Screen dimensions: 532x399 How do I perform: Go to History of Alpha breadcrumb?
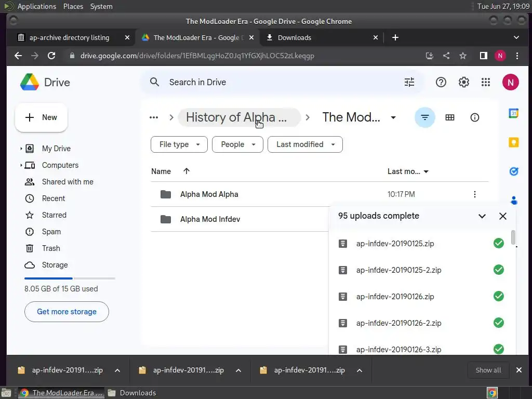239,117
